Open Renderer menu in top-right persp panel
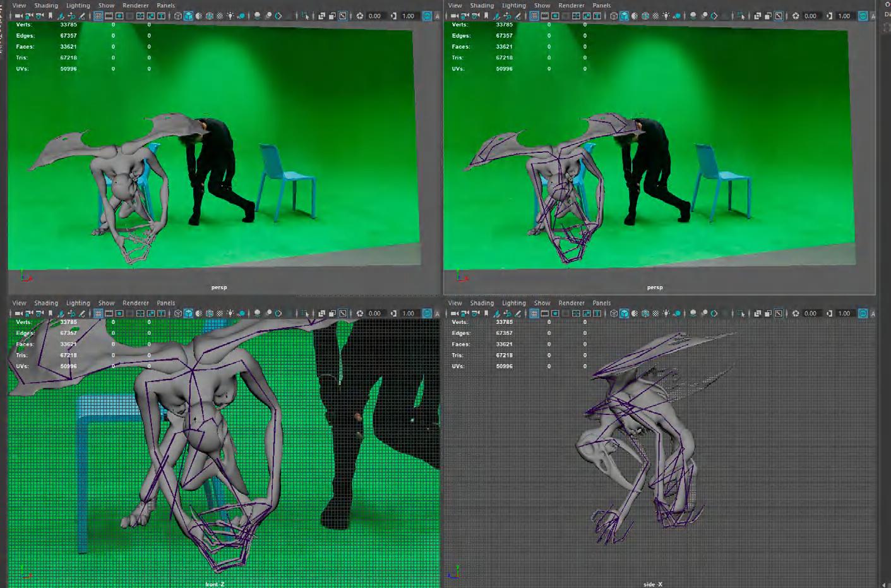This screenshot has height=588, width=891. 571,6
